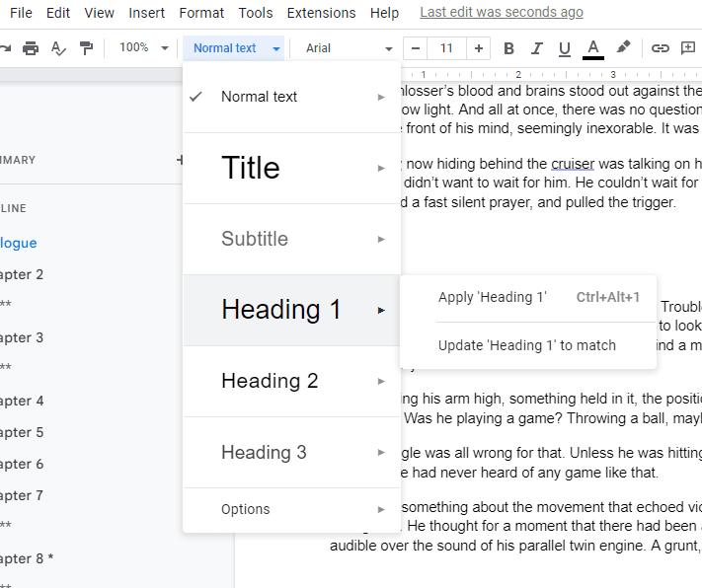This screenshot has height=588, width=702.
Task: Print the document with printer icon
Action: 31,48
